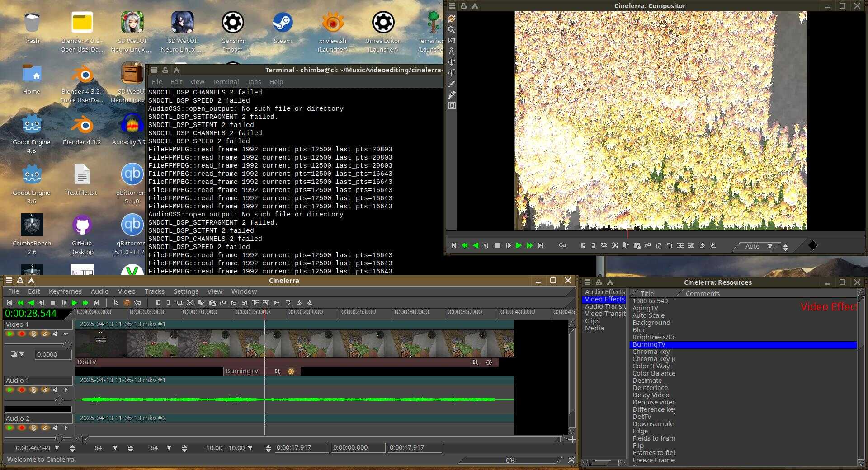The image size is (868, 470).
Task: Open the Keyframes menu in Cinelerra
Action: [65, 291]
